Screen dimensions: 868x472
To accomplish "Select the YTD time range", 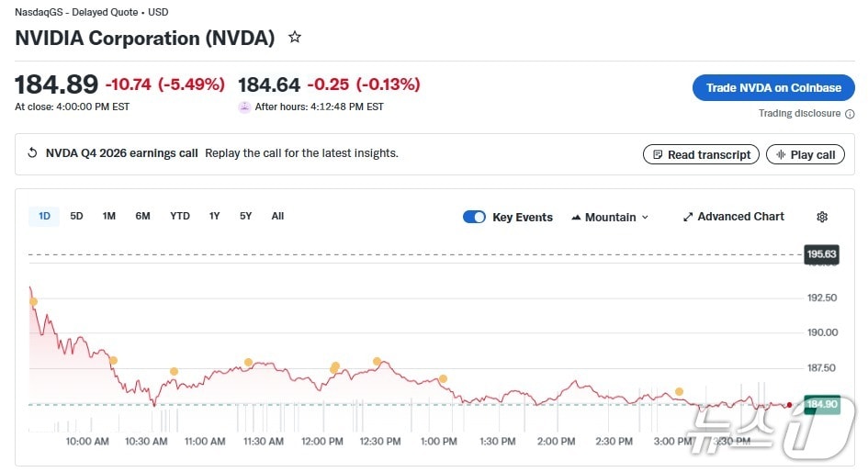I will [180, 216].
